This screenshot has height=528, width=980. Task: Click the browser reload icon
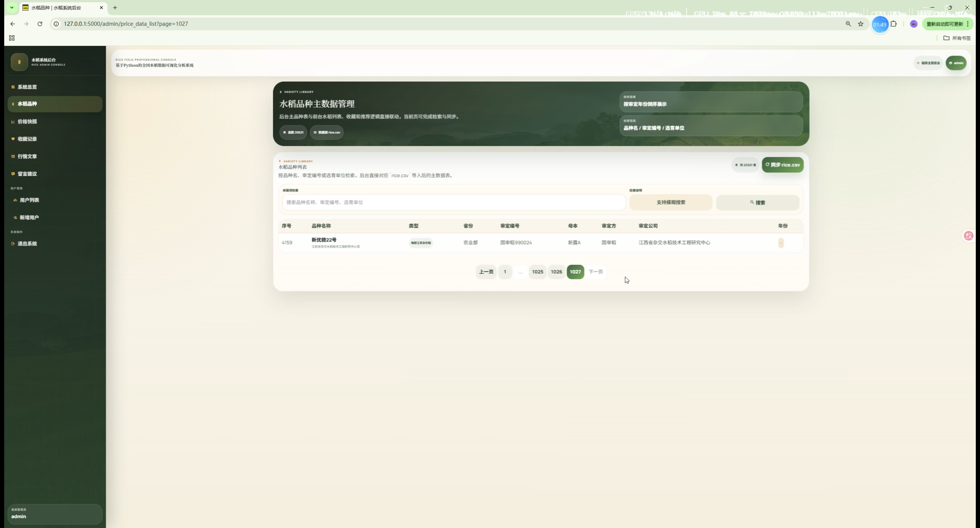(x=40, y=24)
